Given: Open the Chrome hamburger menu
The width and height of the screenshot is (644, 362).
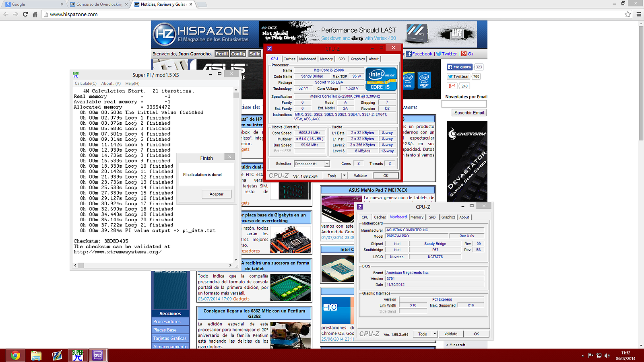Looking at the screenshot, I should coord(638,14).
